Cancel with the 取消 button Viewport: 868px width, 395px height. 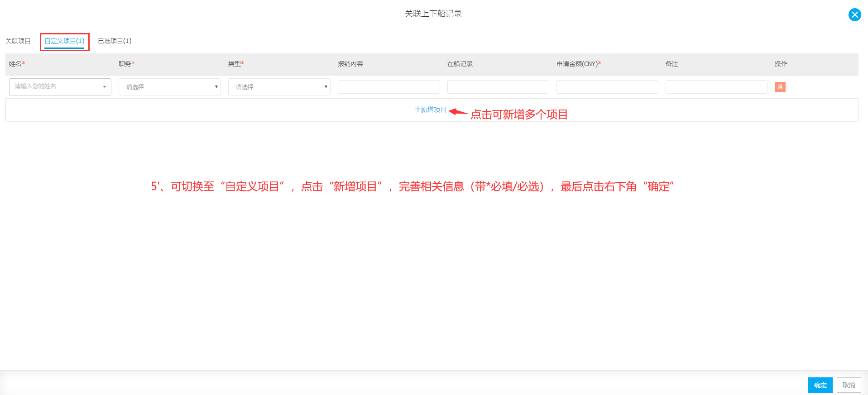(849, 385)
